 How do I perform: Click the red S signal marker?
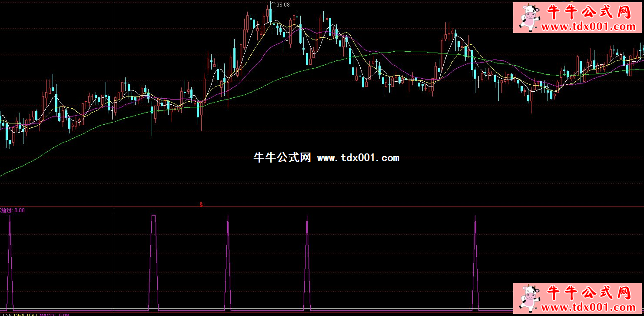pyautogui.click(x=201, y=204)
